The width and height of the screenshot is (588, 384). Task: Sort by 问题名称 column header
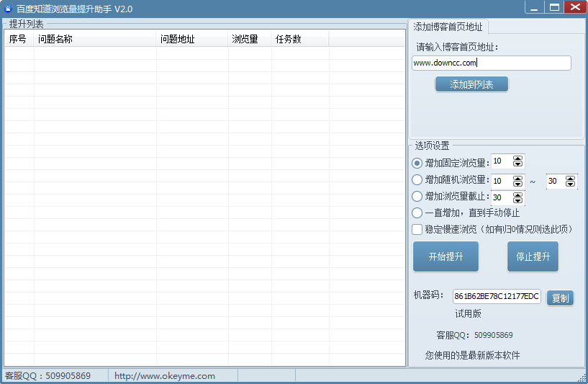tap(95, 39)
